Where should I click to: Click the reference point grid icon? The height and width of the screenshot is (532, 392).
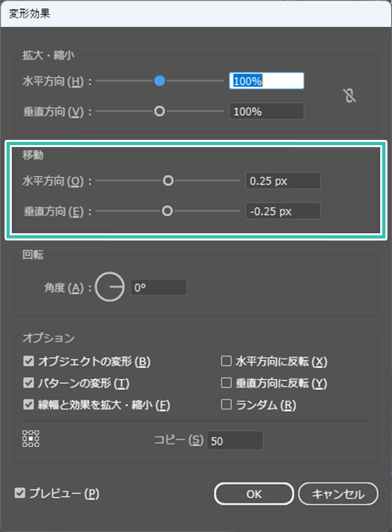[x=31, y=439]
